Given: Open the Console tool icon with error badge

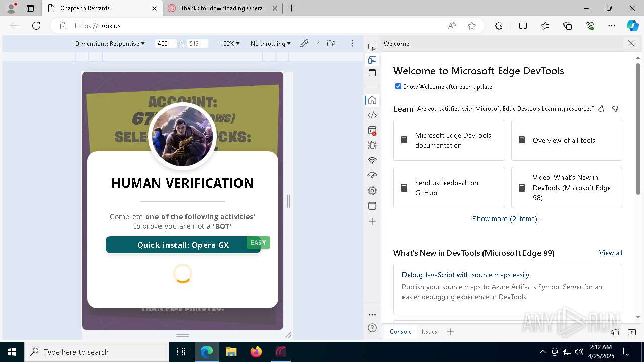Looking at the screenshot, I should (x=372, y=131).
